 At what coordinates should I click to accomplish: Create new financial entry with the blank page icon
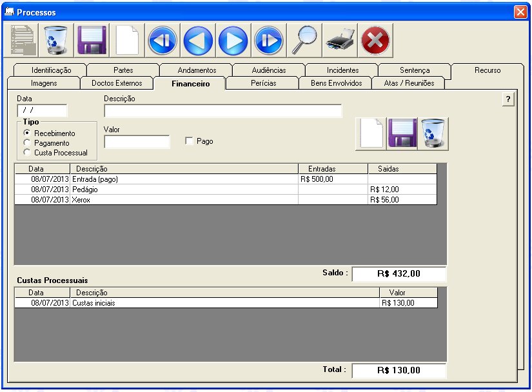(371, 133)
